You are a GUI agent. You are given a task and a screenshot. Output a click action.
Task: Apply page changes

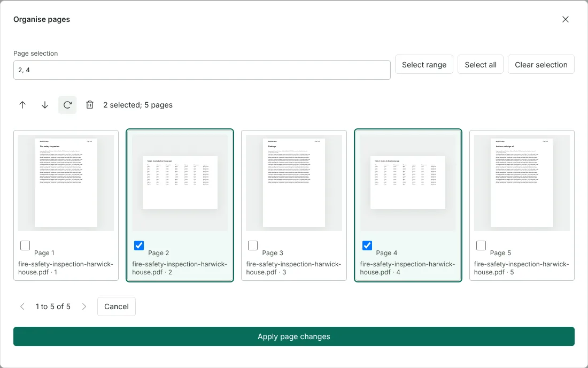coord(294,336)
